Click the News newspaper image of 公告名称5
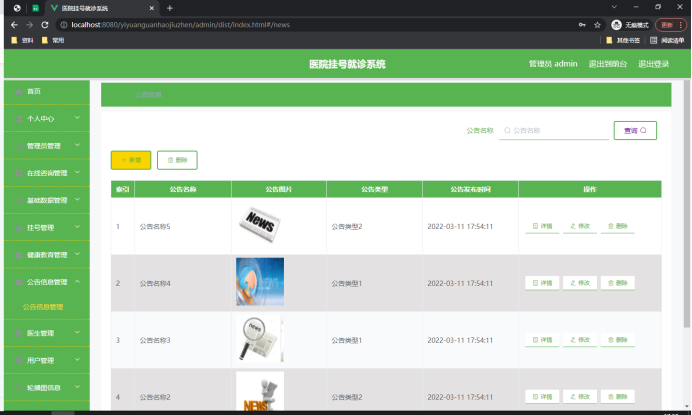This screenshot has height=415, width=692. pyautogui.click(x=260, y=224)
